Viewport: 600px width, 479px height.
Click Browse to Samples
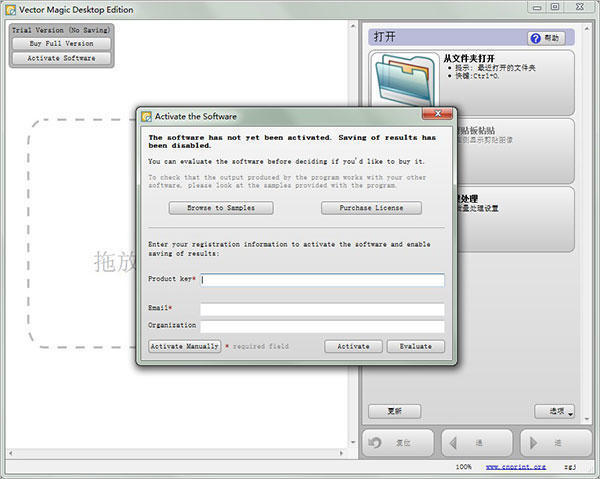pos(221,208)
